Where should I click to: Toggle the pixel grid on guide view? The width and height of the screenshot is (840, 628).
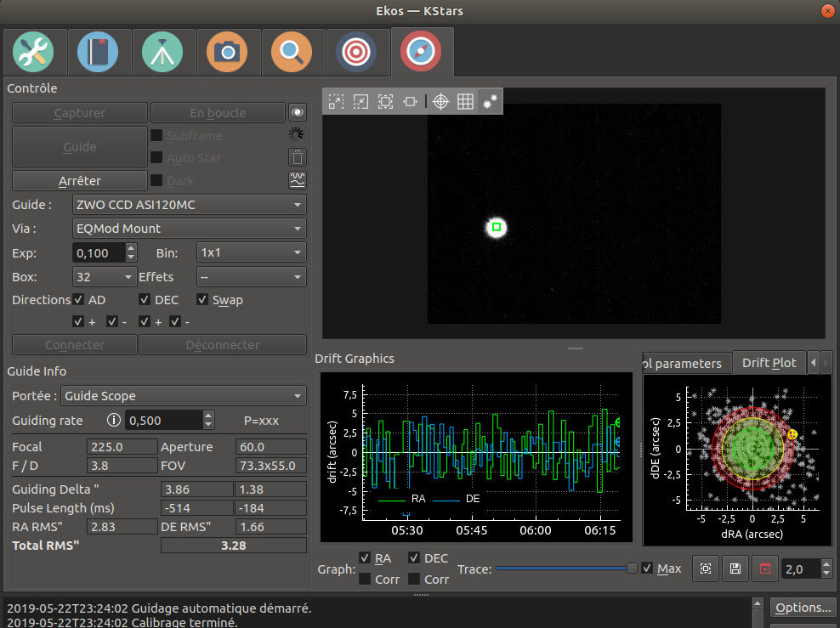[465, 101]
